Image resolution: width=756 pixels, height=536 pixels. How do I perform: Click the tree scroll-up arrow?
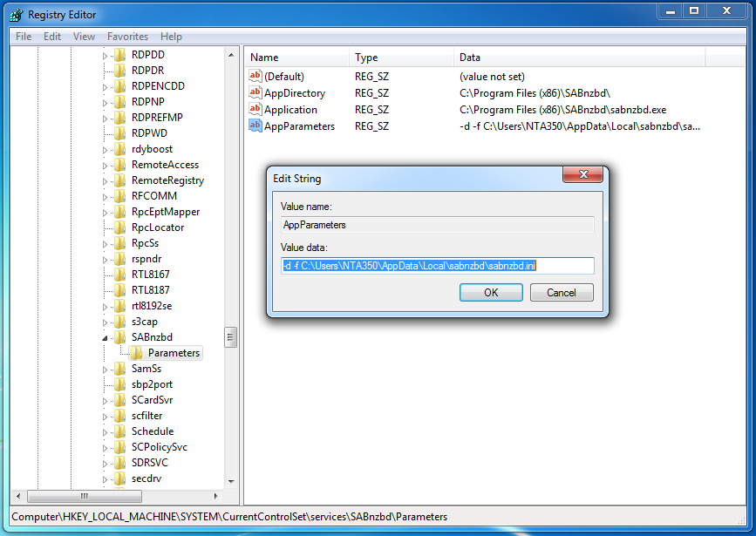coord(231,55)
